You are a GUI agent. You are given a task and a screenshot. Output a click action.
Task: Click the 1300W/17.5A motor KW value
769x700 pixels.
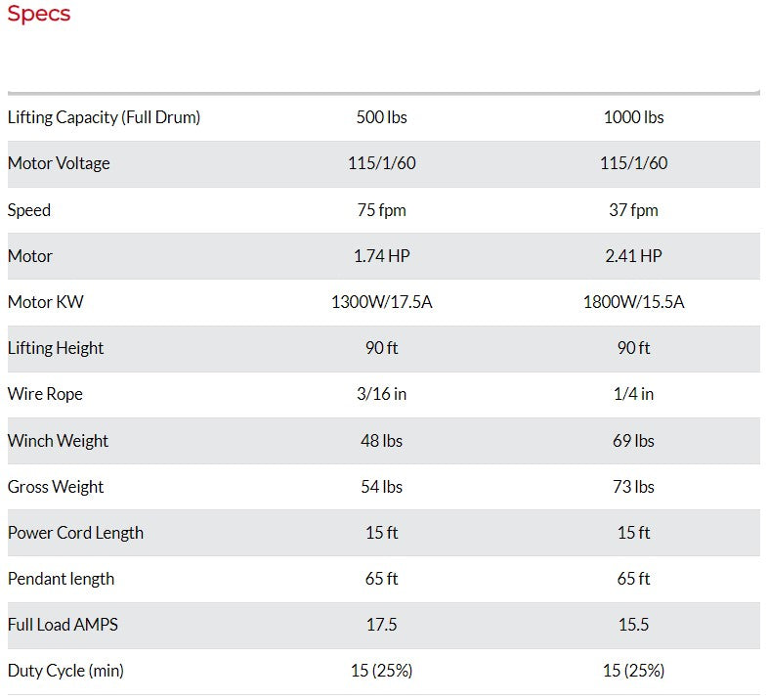[382, 302]
